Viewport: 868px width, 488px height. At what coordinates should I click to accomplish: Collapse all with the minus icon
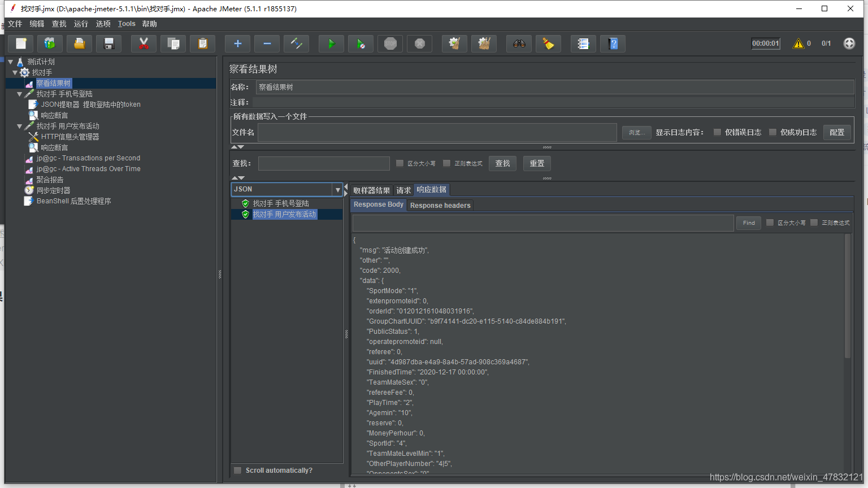267,43
